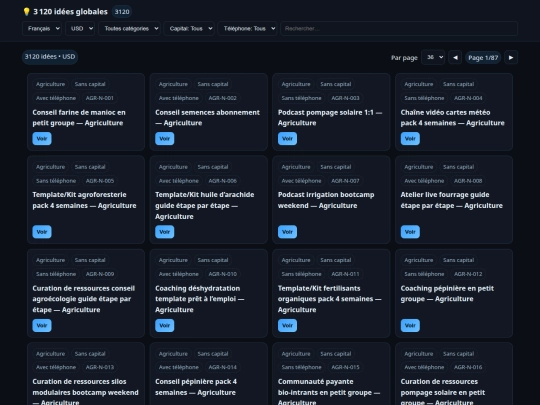Click title Conseil pépinière pack 4 semaines
The image size is (540, 405).
pyautogui.click(x=196, y=387)
